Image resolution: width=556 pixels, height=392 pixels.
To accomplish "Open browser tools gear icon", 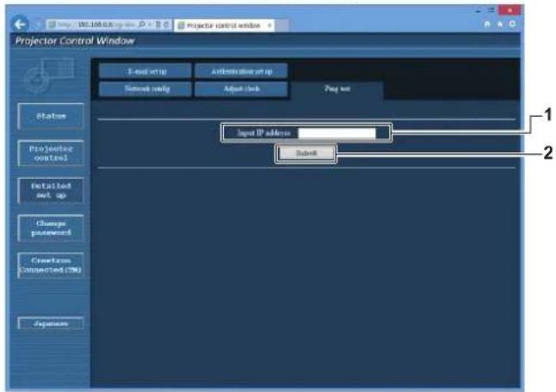I will click(512, 24).
